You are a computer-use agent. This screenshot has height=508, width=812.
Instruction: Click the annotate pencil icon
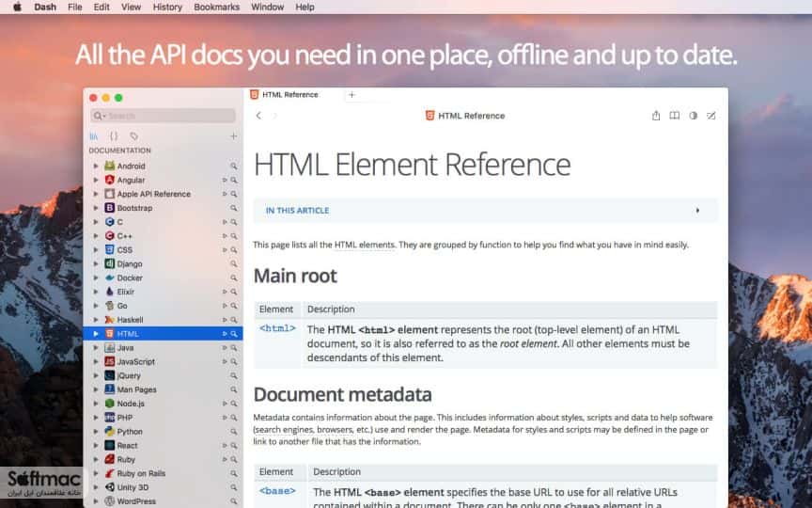(x=711, y=116)
